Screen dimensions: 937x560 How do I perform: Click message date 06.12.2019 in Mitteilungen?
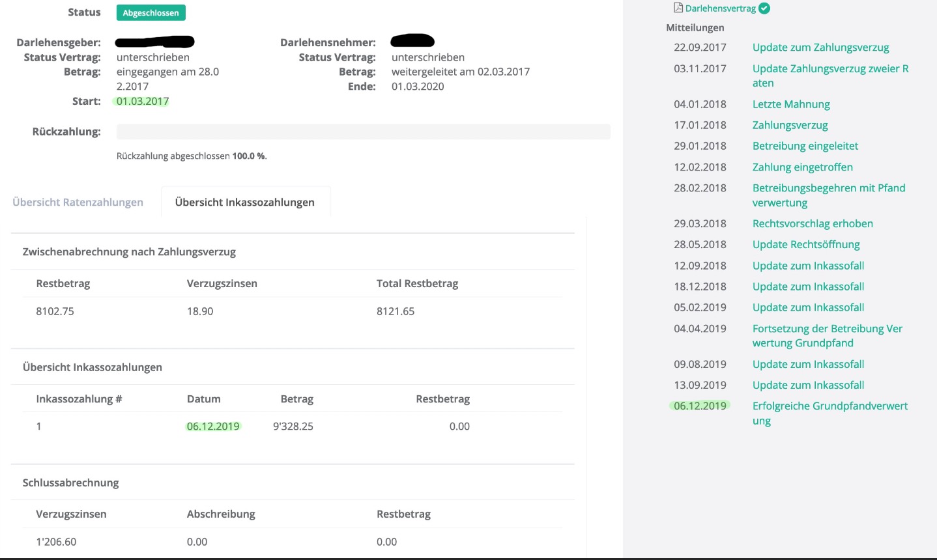tap(700, 406)
